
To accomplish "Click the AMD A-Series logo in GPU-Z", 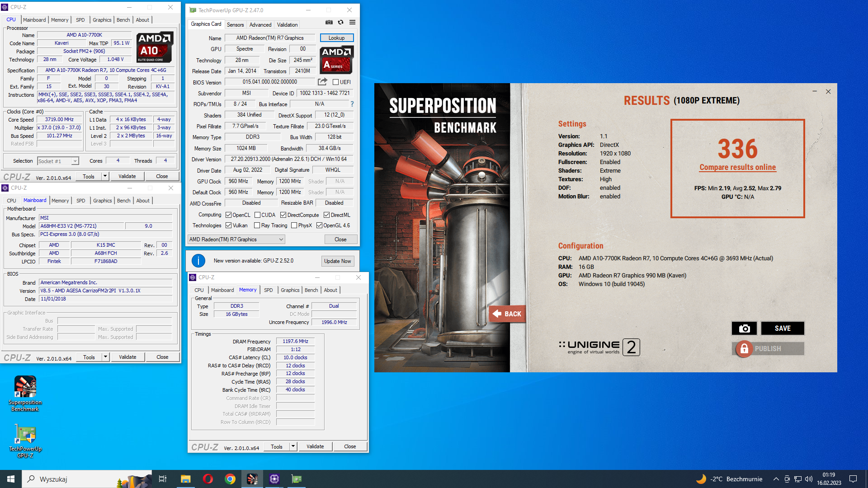I will (337, 60).
